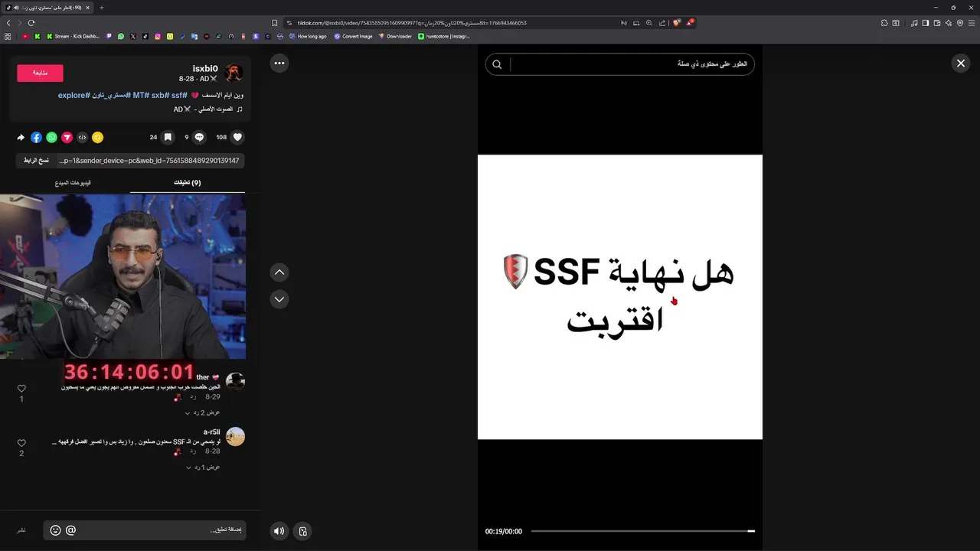The width and height of the screenshot is (980, 551).
Task: Open the browser hamburger menu
Action: 972,23
